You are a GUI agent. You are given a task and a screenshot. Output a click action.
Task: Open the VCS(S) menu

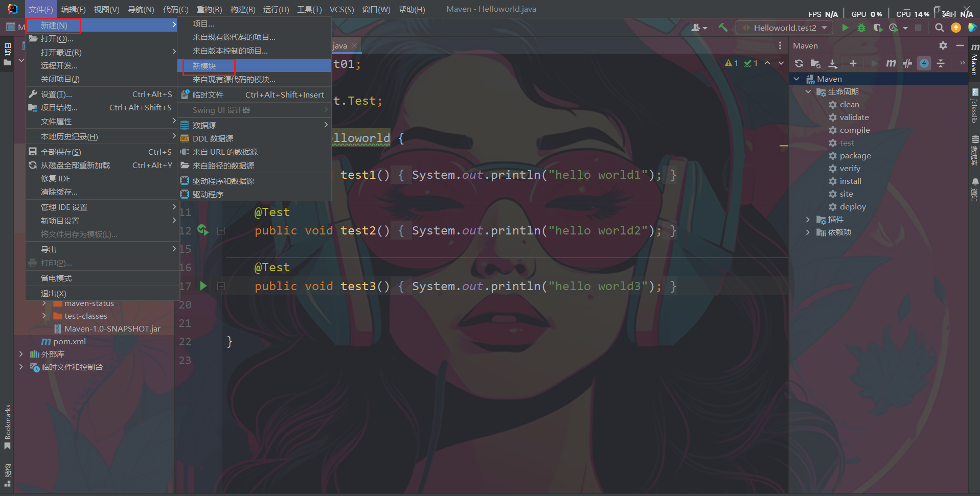pyautogui.click(x=341, y=9)
